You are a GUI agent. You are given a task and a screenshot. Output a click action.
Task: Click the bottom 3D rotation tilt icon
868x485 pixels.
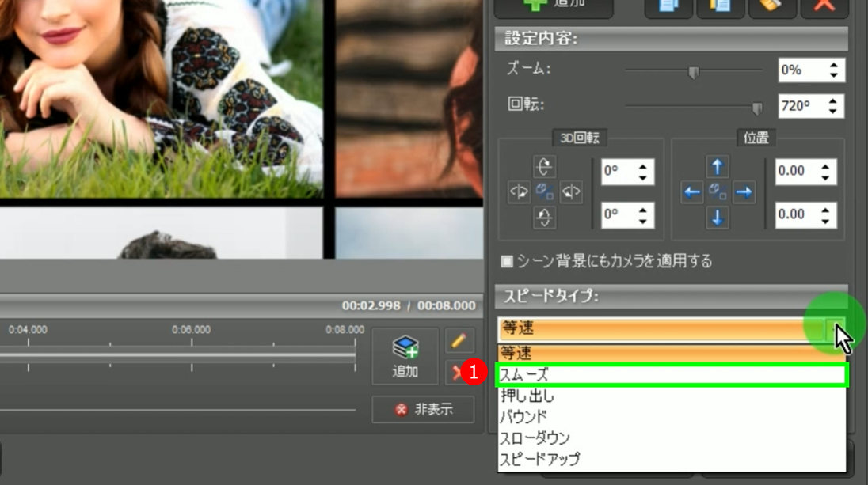(544, 218)
